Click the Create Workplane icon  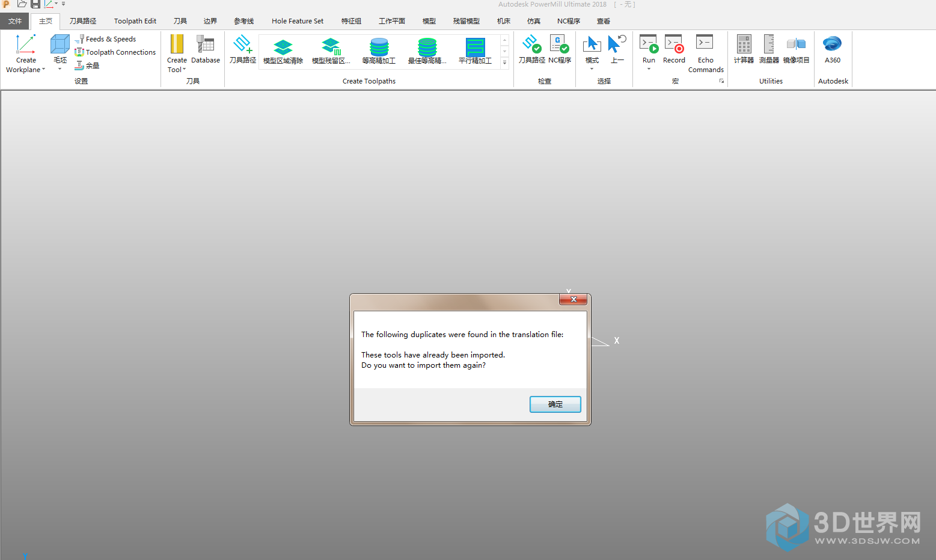point(26,44)
